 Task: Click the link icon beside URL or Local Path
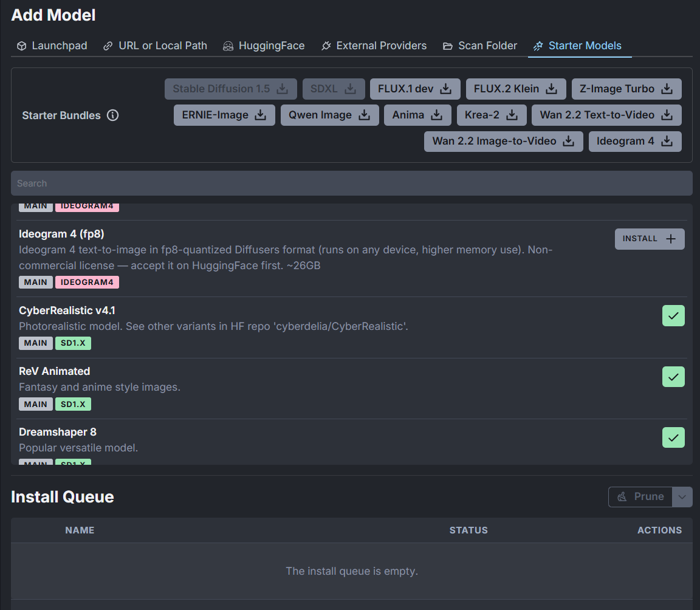click(x=108, y=46)
